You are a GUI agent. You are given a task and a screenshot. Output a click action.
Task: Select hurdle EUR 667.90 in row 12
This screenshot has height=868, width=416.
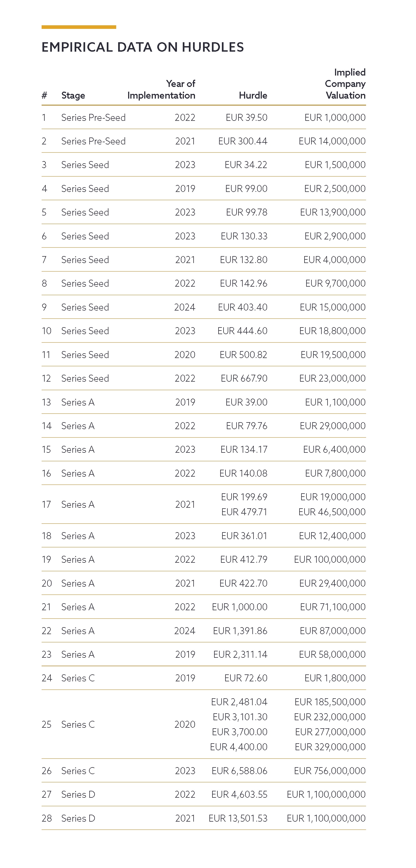(x=244, y=378)
